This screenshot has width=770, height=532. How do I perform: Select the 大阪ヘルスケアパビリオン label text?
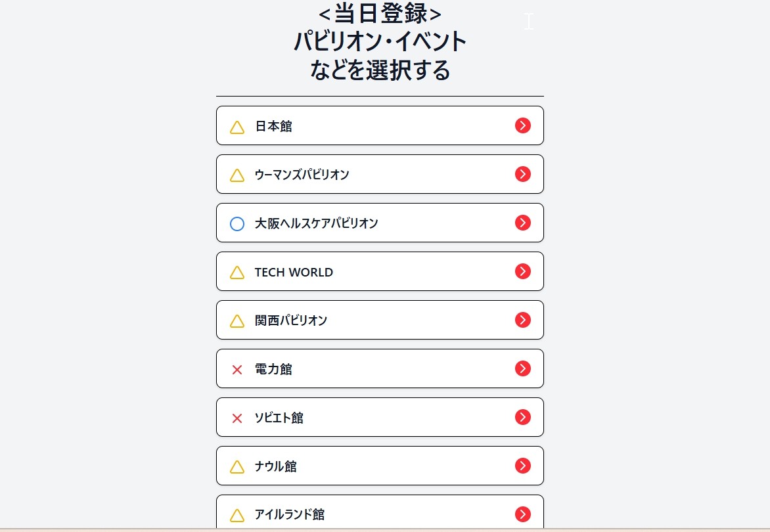(316, 223)
